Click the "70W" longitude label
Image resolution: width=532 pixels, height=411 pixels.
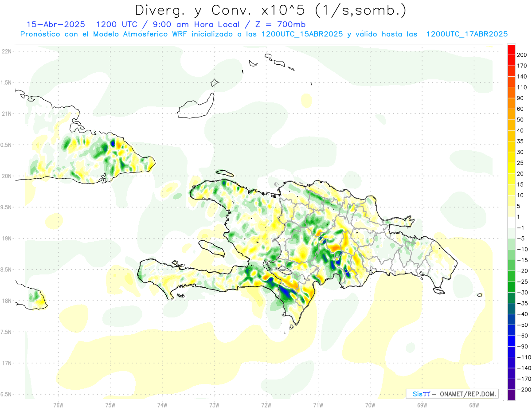(x=370, y=405)
